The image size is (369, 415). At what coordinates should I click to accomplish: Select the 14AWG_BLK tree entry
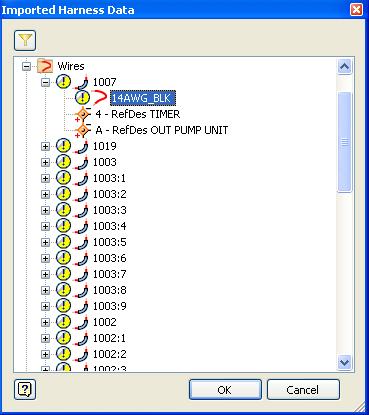point(142,98)
